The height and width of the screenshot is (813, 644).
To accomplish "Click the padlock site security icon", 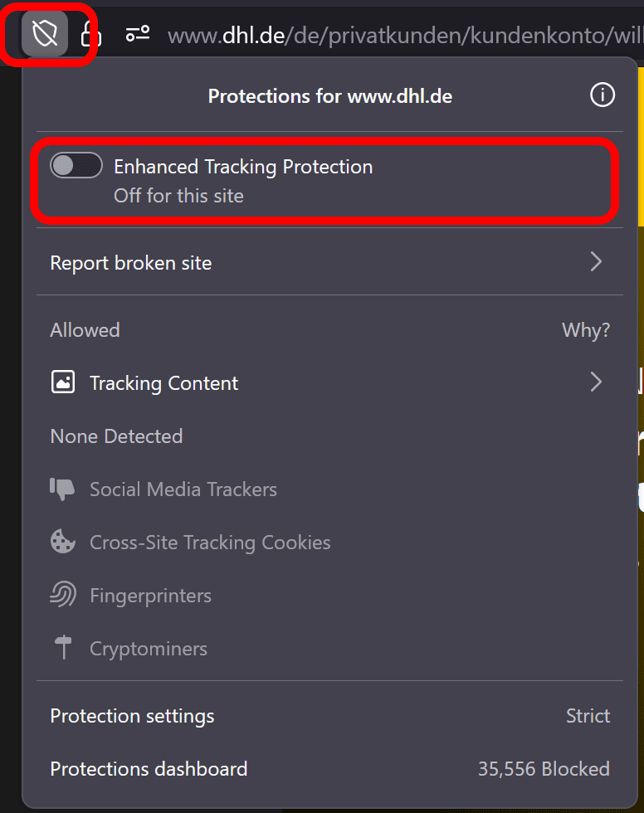I will point(90,34).
